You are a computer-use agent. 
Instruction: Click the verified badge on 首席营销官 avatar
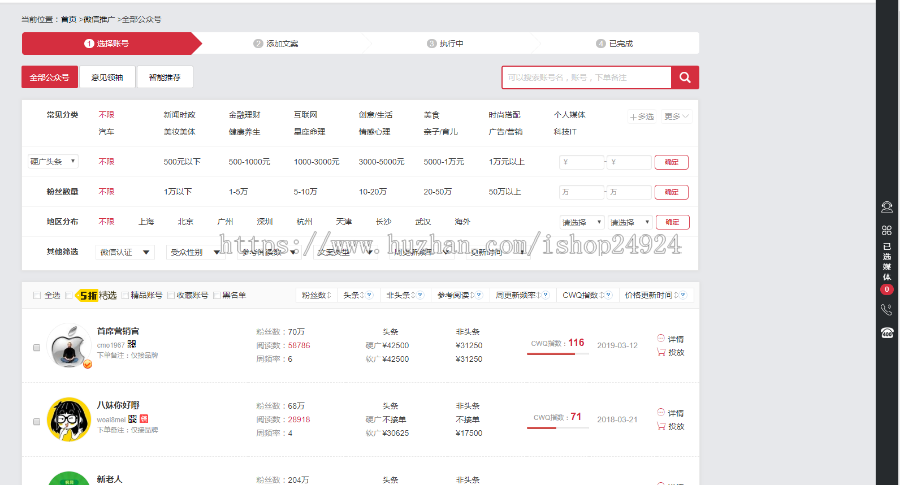pos(87,364)
